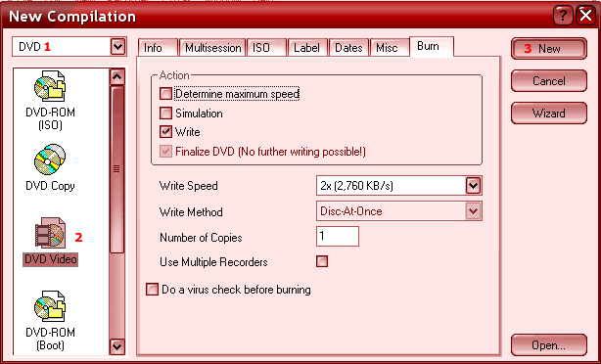
Task: Select the DVD-ROM (ISO) compilation icon
Action: point(50,101)
